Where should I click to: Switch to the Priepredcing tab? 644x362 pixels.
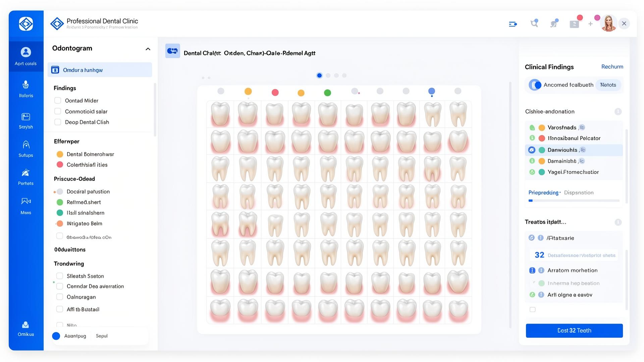(543, 193)
